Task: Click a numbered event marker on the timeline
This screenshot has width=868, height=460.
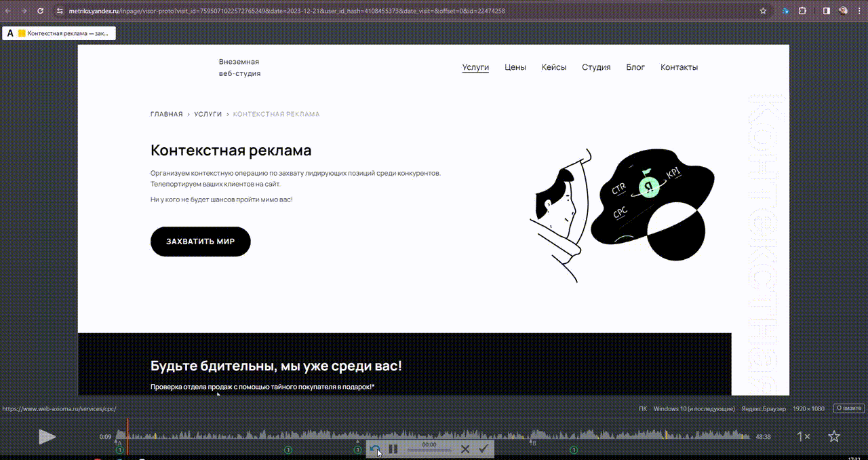Action: click(288, 449)
